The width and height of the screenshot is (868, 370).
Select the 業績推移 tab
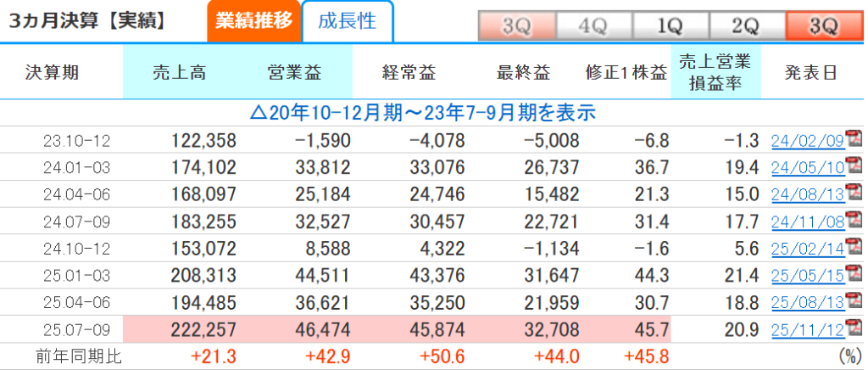tap(253, 21)
